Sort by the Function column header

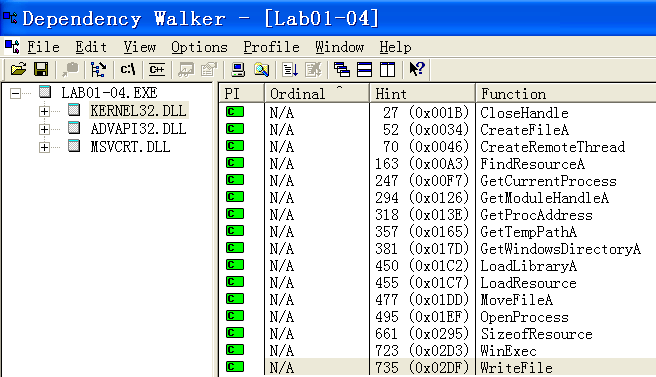click(x=566, y=93)
